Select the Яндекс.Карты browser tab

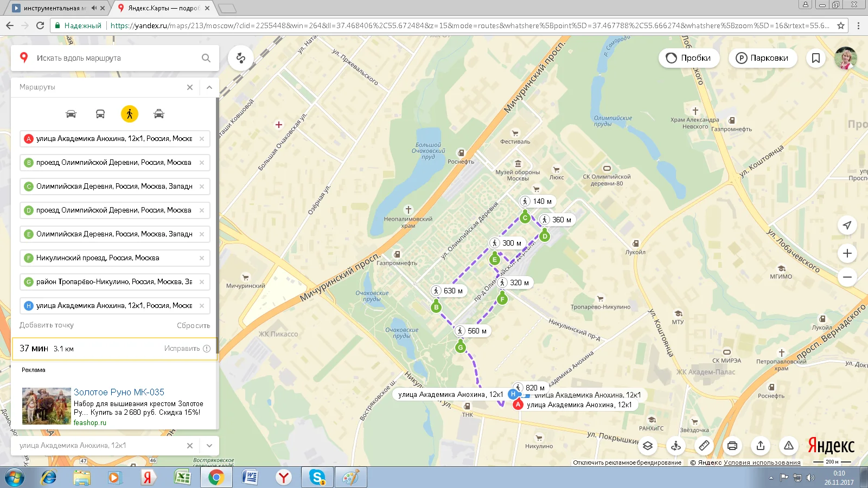point(163,8)
